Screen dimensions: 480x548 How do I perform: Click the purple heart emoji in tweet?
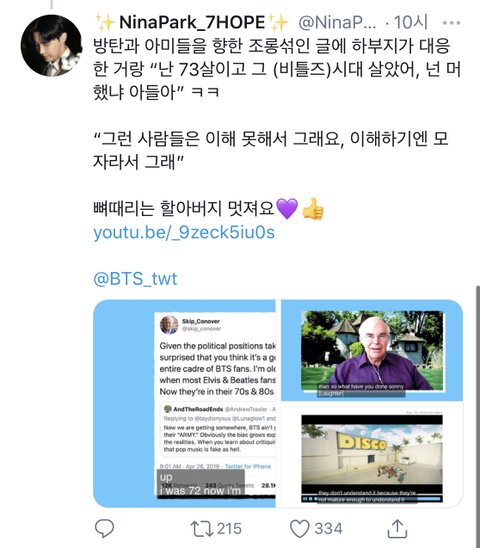click(287, 209)
